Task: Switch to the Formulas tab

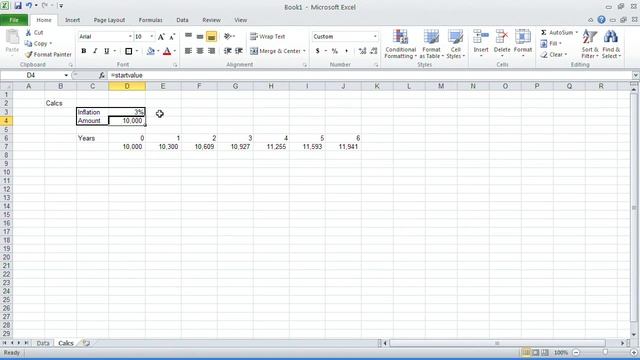Action: tap(150, 20)
